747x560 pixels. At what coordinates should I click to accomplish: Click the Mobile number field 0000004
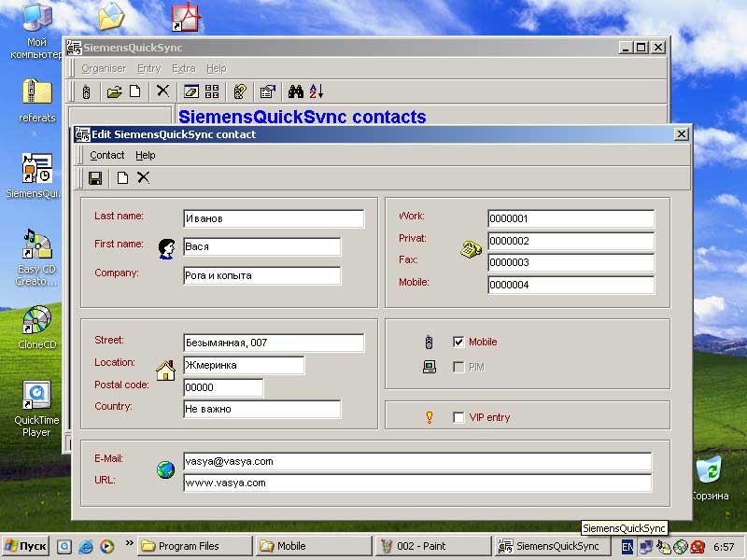tap(571, 285)
